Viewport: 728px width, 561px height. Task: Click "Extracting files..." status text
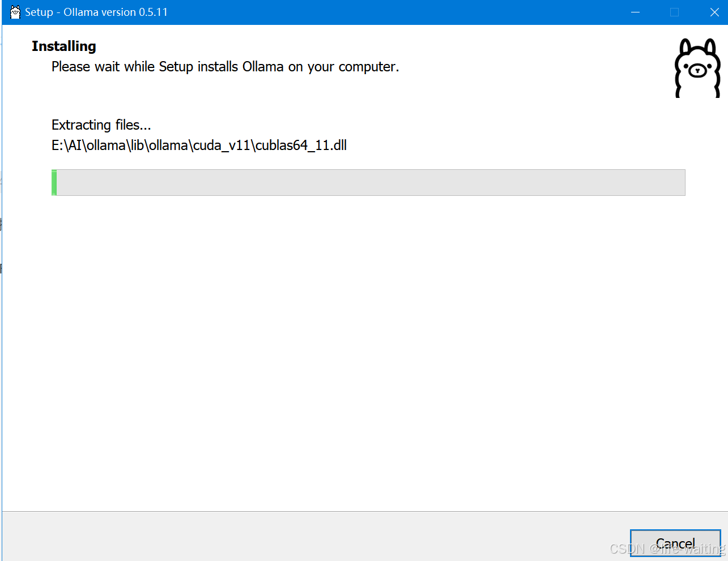[x=101, y=125]
